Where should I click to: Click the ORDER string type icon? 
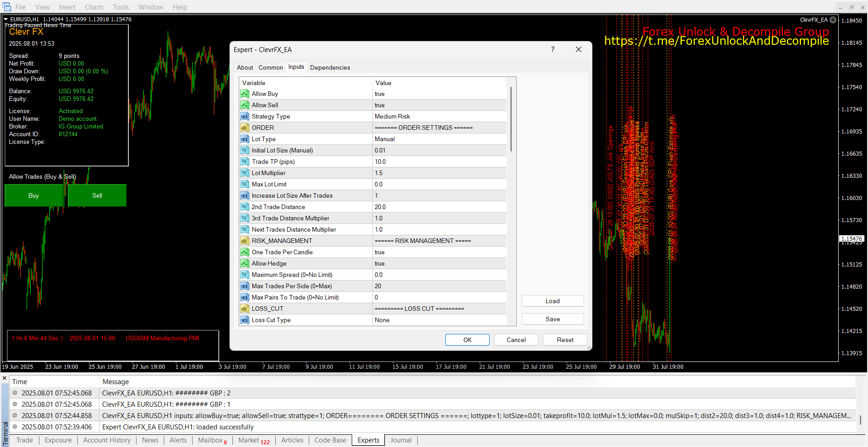[245, 128]
